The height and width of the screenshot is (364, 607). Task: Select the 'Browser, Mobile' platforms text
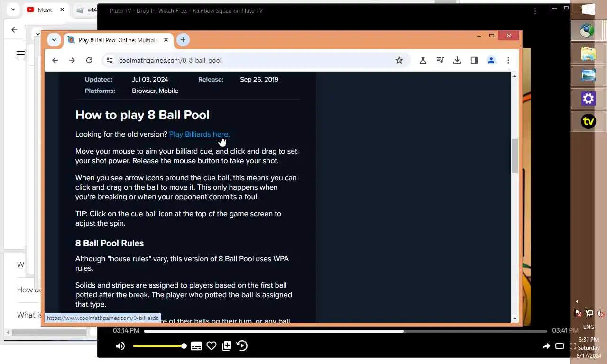155,91
